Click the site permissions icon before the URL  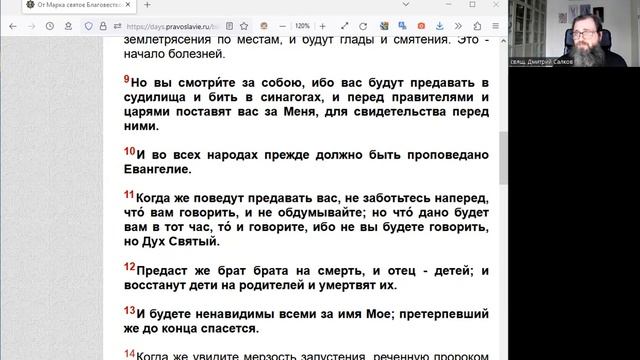click(x=118, y=26)
